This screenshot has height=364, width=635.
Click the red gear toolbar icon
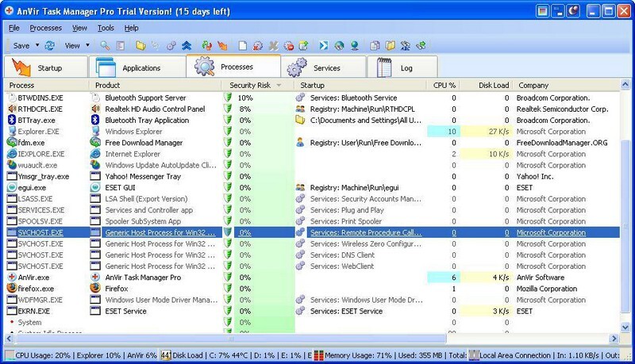257,46
